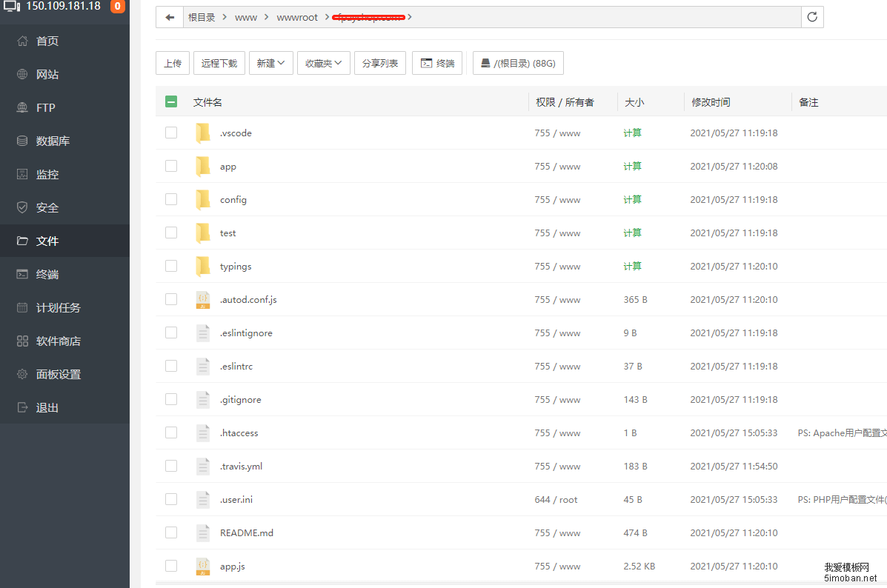
Task: Open the 终端 terminal toolbar button
Action: coord(437,64)
